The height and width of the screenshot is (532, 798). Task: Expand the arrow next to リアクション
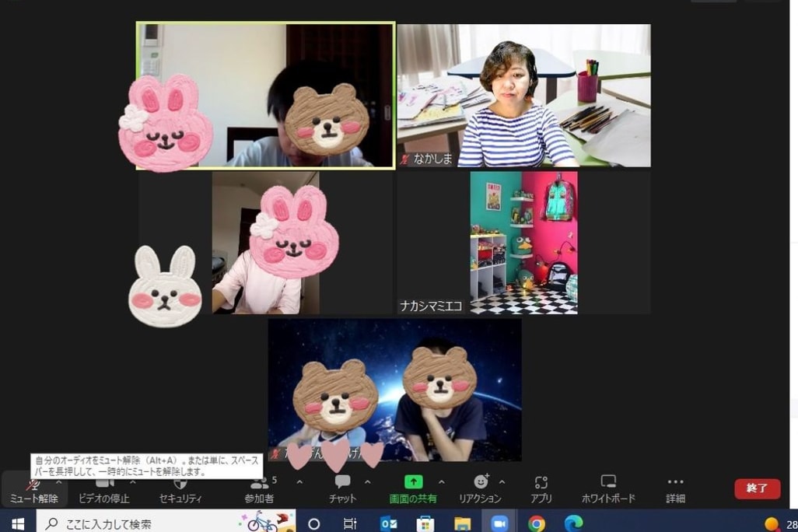pyautogui.click(x=502, y=482)
